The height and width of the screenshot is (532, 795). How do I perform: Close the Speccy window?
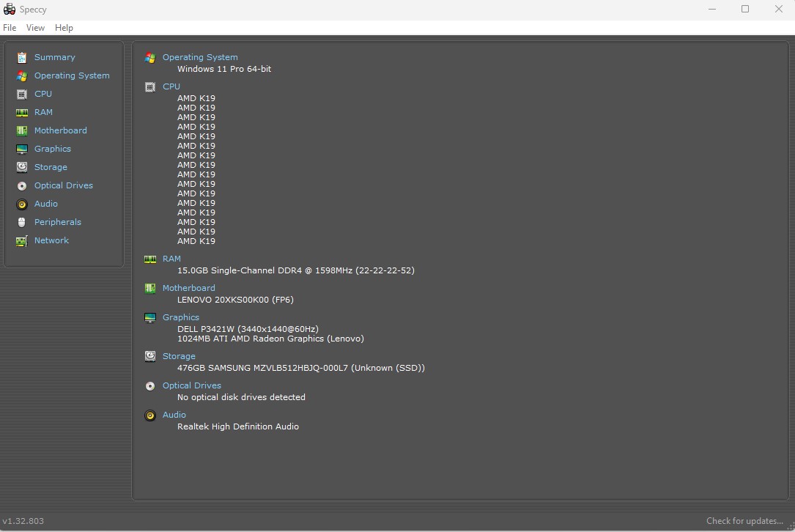point(779,9)
